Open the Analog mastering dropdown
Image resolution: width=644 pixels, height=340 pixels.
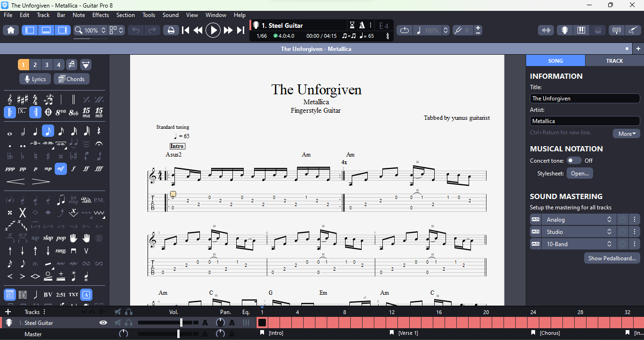click(x=579, y=220)
